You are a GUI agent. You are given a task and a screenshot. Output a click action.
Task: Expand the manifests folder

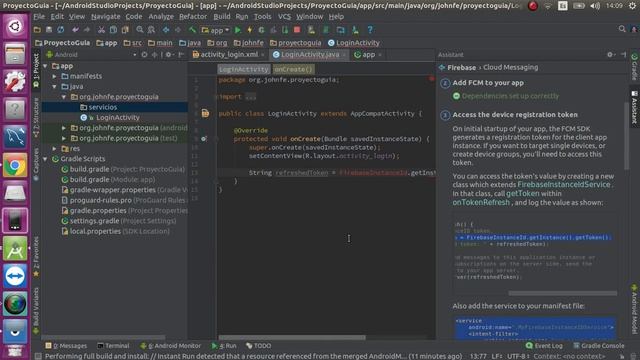[55, 76]
